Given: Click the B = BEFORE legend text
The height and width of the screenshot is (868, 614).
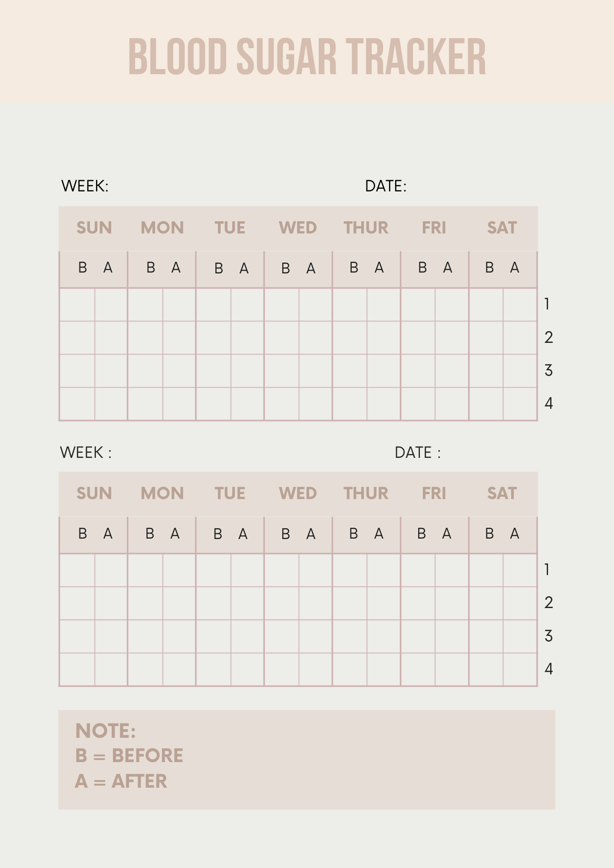Looking at the screenshot, I should pyautogui.click(x=129, y=756).
